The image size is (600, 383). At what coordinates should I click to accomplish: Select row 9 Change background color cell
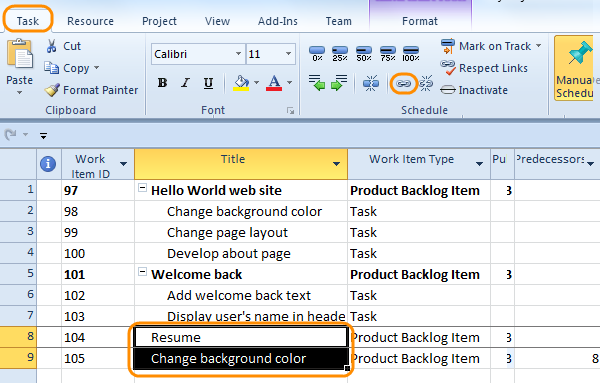241,359
